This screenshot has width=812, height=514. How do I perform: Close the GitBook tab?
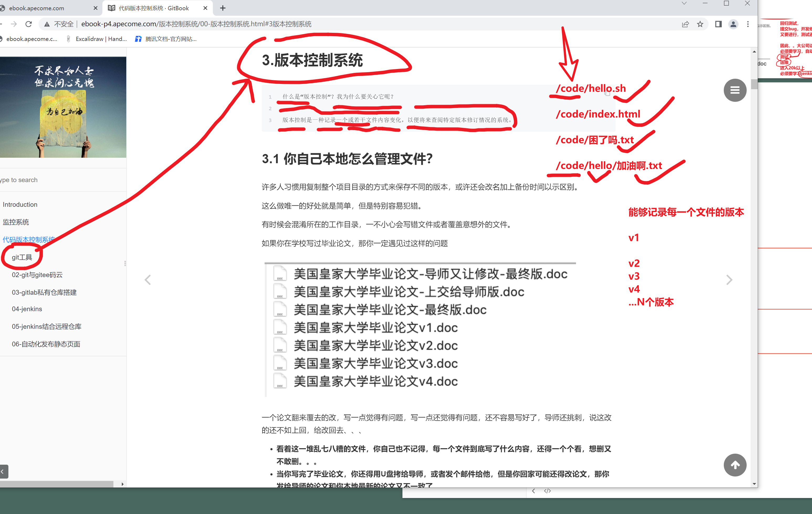(205, 8)
